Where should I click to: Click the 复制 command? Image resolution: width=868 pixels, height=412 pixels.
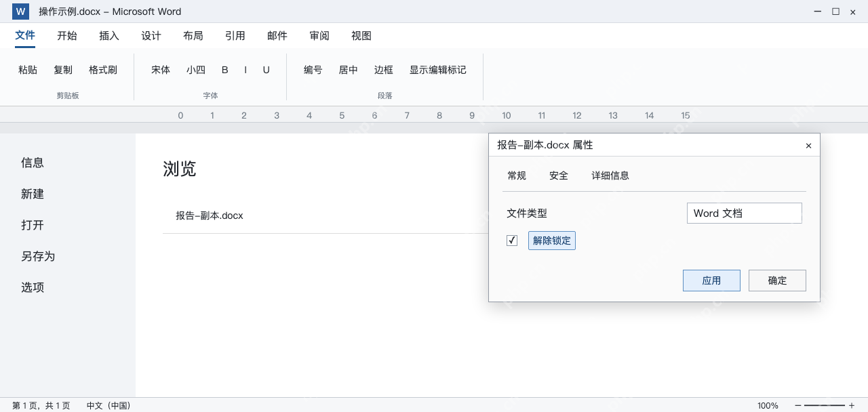click(x=63, y=70)
